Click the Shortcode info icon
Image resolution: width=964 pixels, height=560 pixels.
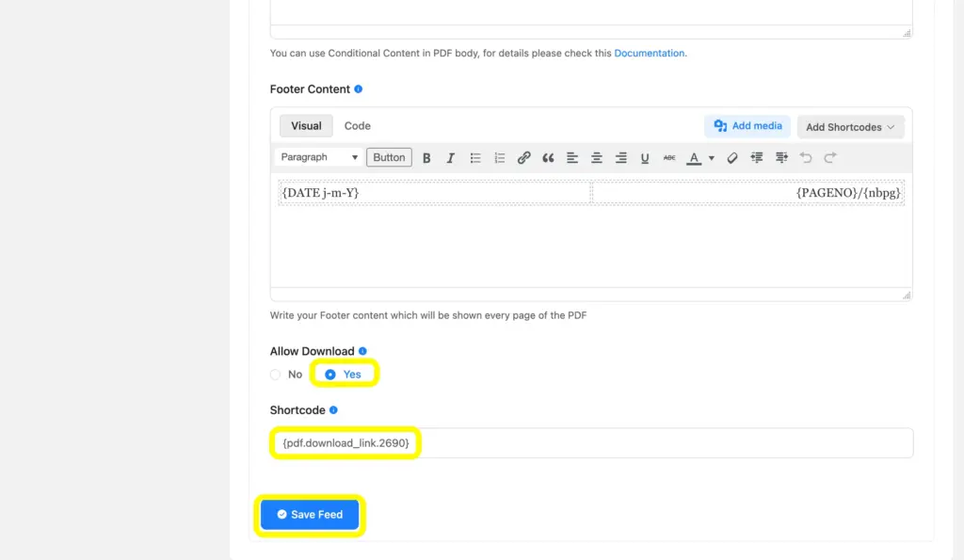pos(333,410)
